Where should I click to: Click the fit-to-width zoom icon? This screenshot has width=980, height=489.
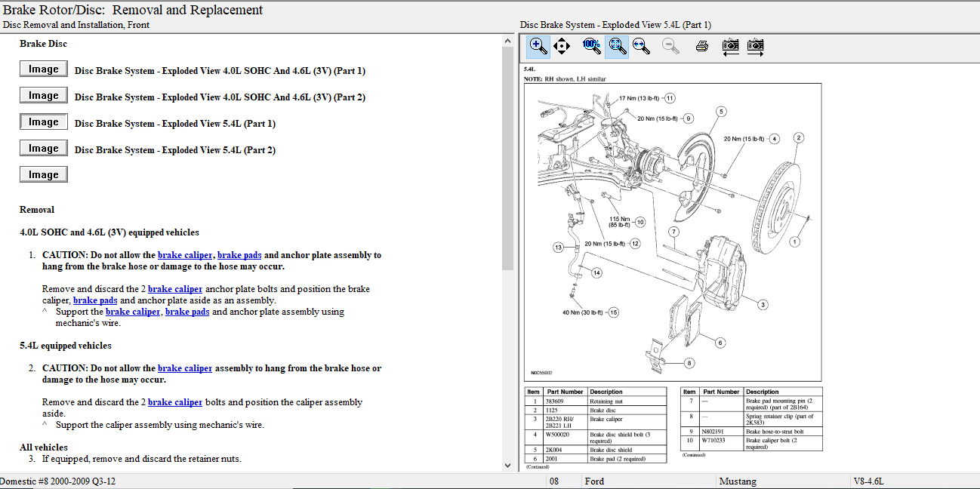coord(641,47)
